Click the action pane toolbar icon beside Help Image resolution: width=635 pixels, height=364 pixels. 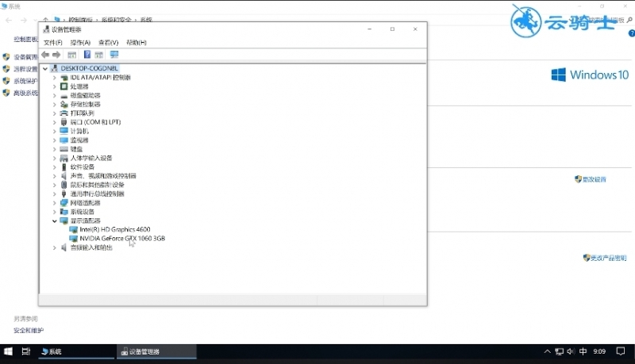tap(98, 55)
